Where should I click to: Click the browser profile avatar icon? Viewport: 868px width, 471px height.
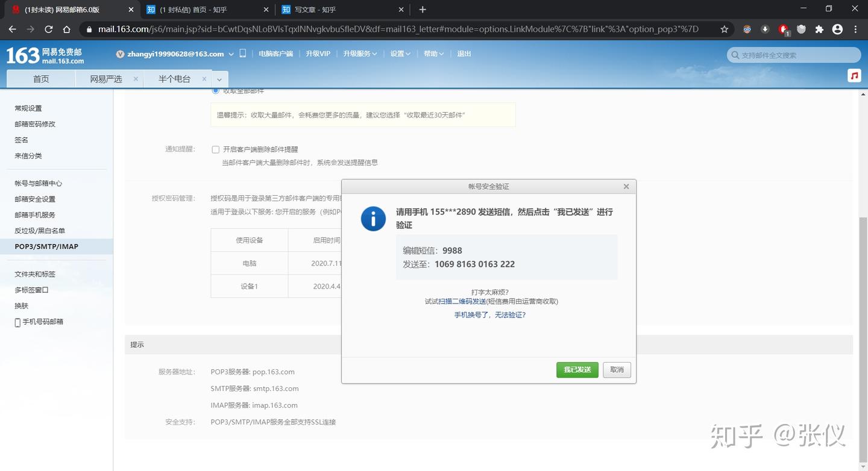[837, 28]
